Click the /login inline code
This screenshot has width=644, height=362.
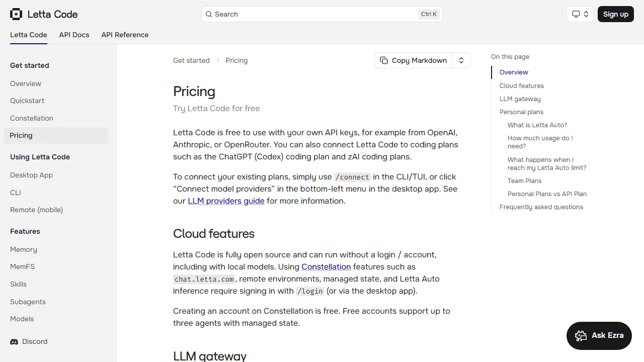[310, 291]
